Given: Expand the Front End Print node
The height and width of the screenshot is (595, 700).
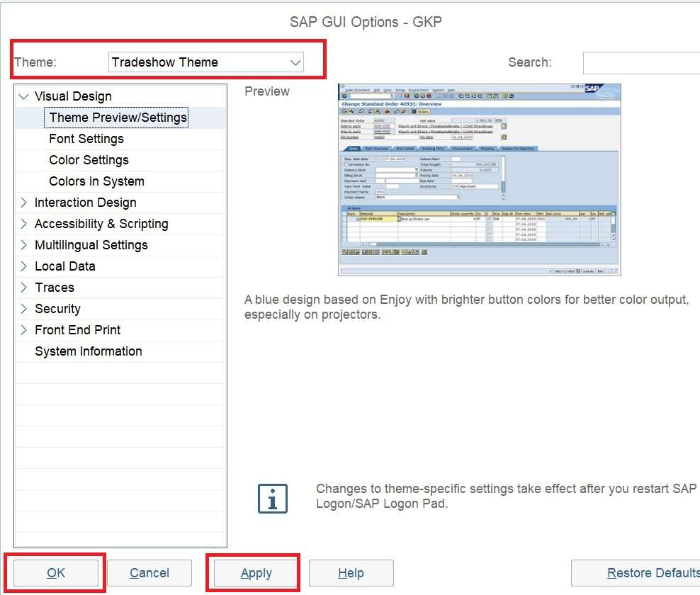Looking at the screenshot, I should click(x=24, y=330).
